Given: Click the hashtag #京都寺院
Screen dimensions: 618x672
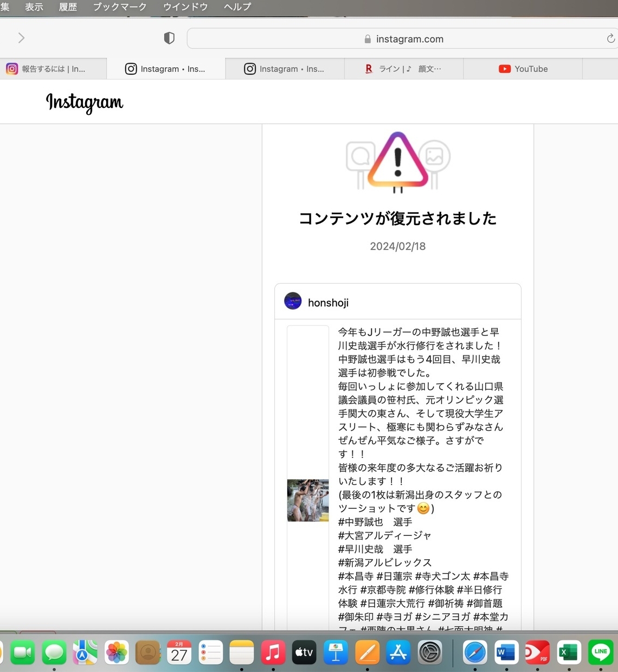Looking at the screenshot, I should (383, 590).
